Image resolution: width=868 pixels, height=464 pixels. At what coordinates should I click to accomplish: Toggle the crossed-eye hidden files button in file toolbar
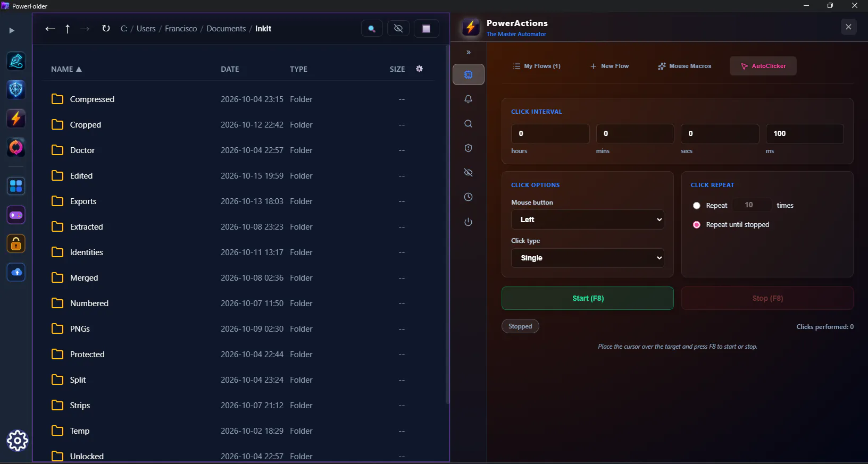(x=398, y=29)
